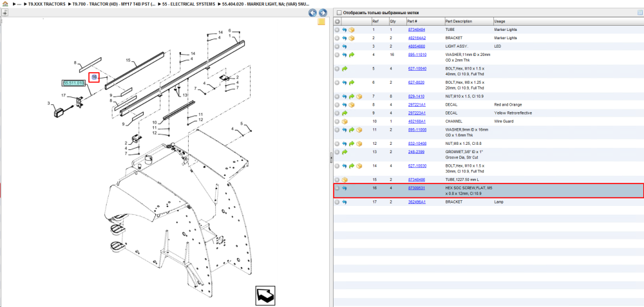Click package icon in TUBE 87348486 row
Screen dimensions: 644x307
click(x=344, y=180)
